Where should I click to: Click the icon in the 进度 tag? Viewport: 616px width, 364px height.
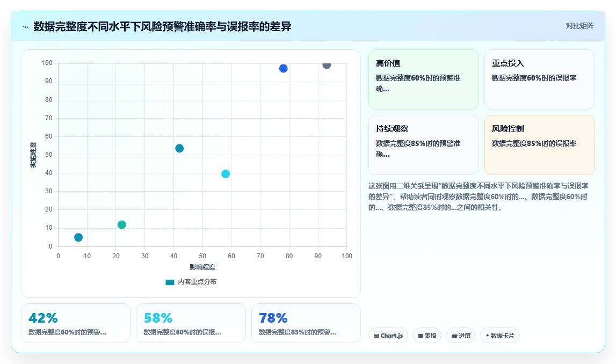pyautogui.click(x=454, y=336)
